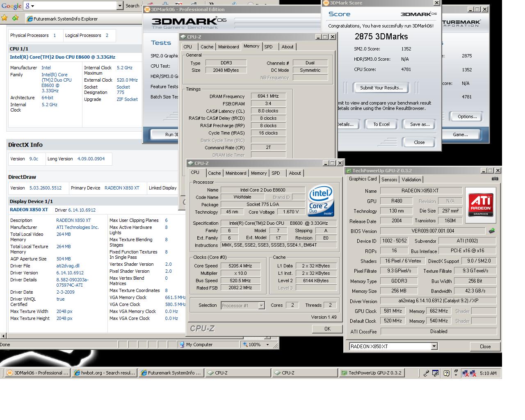The image size is (525, 420).
Task: Click the My Computer zone icon in status bar
Action: point(182,345)
